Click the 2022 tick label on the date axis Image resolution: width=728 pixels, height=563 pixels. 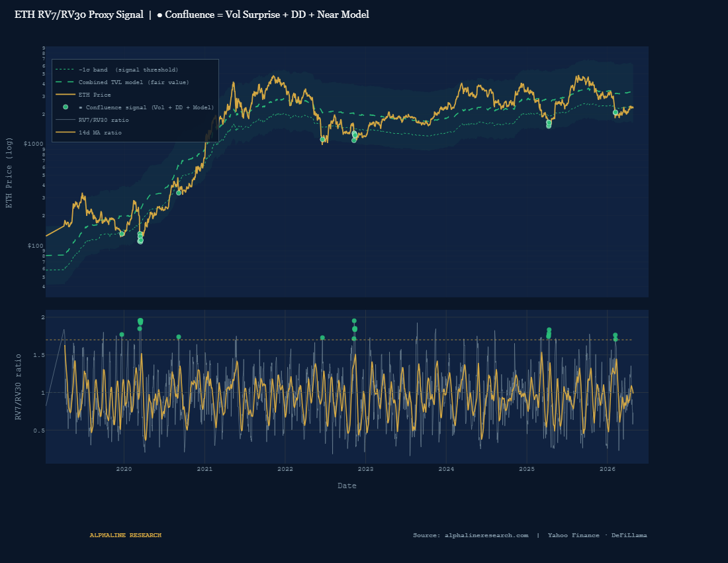coord(285,469)
